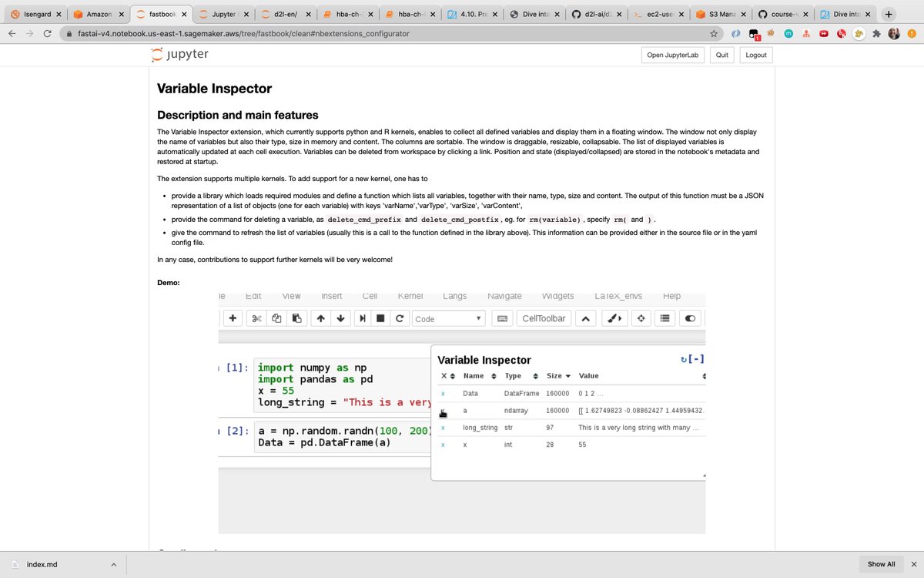Click the on/off toggle icon in demo toolbar
The width and height of the screenshot is (924, 578).
click(x=691, y=318)
